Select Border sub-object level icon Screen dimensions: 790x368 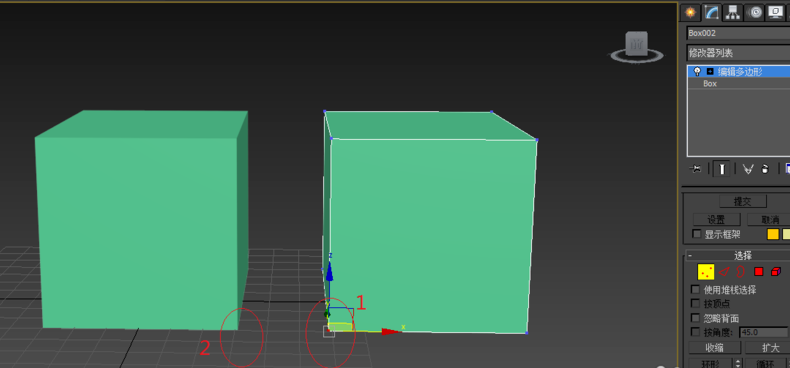tap(740, 272)
